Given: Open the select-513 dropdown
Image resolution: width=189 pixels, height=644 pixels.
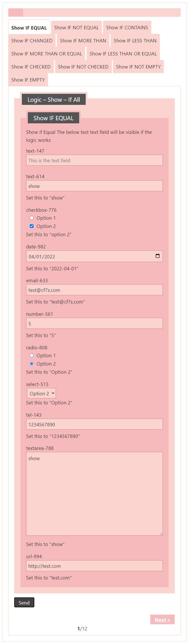Looking at the screenshot, I should (x=41, y=393).
